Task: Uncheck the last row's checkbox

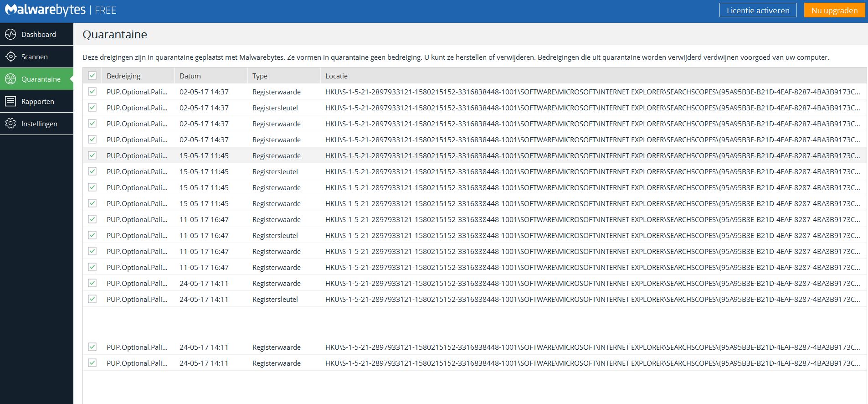Action: [x=92, y=363]
